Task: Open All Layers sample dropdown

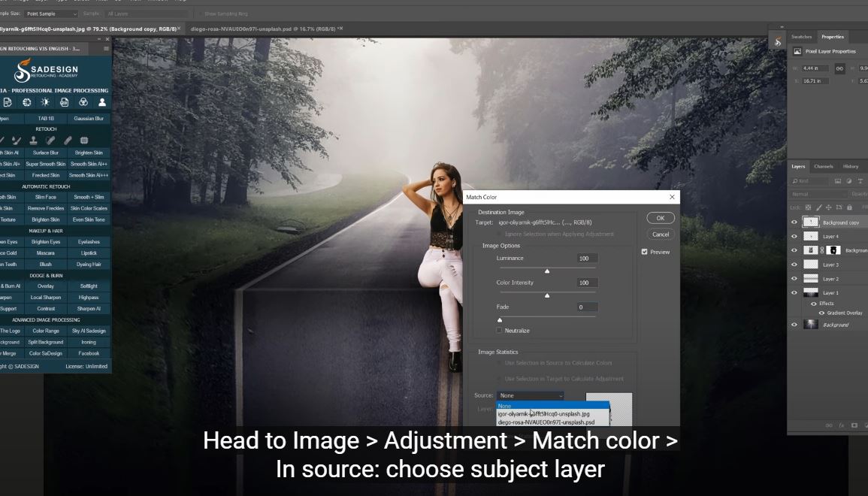Action: pyautogui.click(x=147, y=14)
